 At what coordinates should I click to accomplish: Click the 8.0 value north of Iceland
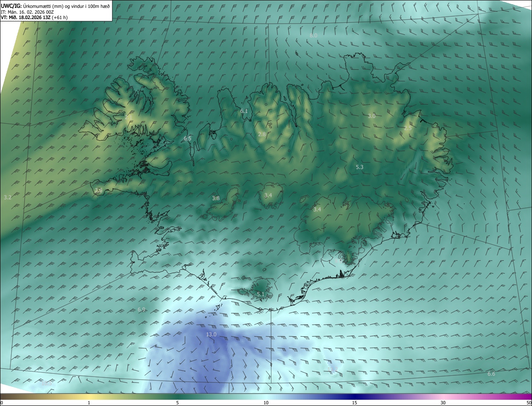(313, 36)
